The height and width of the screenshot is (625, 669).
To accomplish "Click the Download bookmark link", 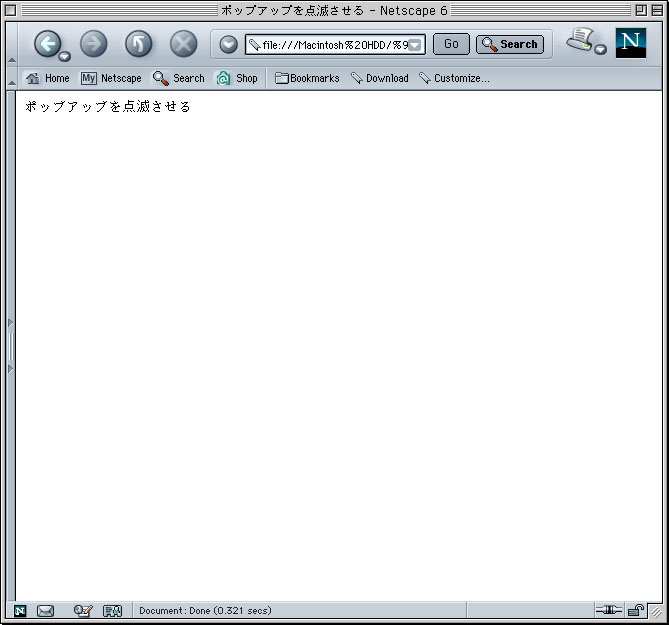I will [x=380, y=78].
